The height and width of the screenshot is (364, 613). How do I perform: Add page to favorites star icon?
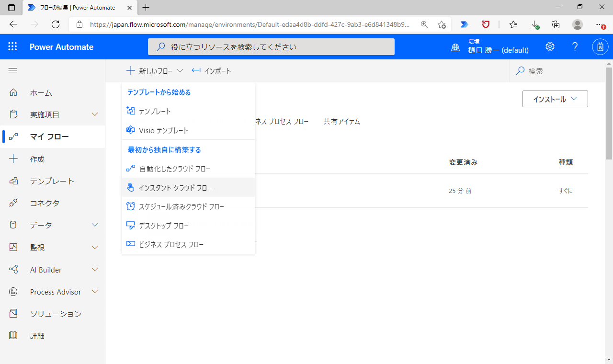pyautogui.click(x=442, y=24)
